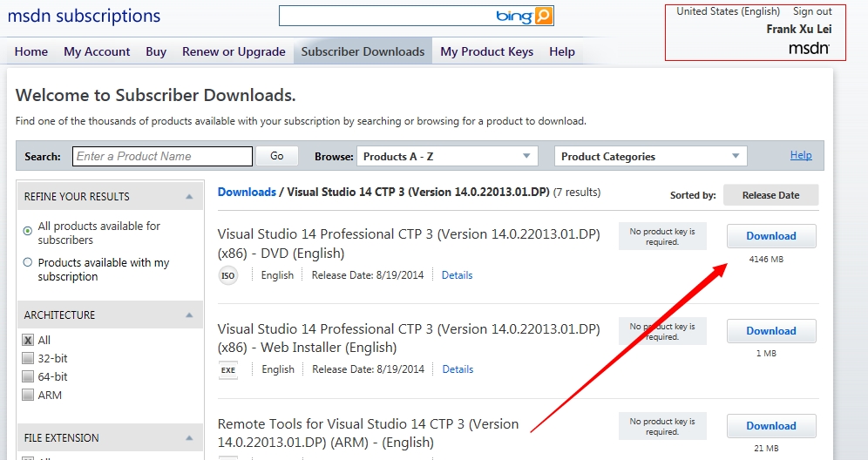Viewport: 868px width, 460px height.
Task: Download the 21 MB Remote Tools ARM
Action: click(771, 426)
